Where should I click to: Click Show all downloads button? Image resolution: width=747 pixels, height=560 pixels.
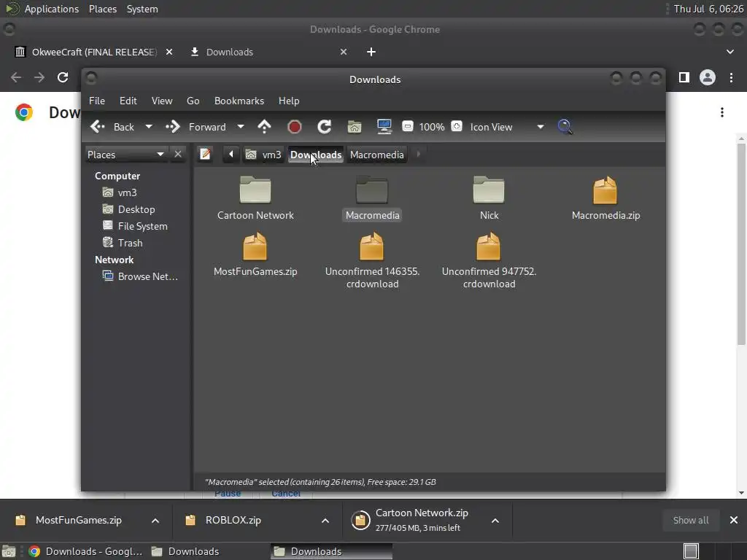tap(690, 520)
